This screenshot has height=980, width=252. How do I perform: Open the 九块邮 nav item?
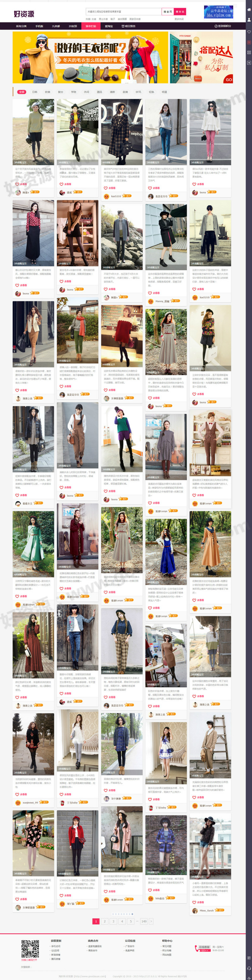click(56, 26)
